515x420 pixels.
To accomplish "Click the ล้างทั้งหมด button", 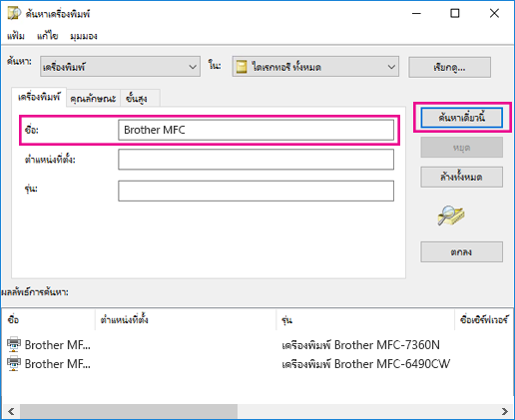I will [x=461, y=177].
